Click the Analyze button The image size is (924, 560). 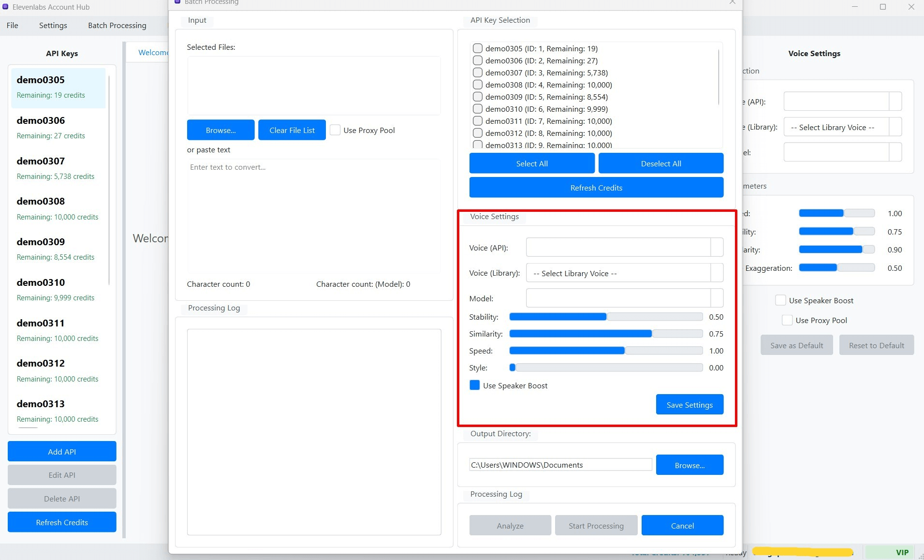[510, 526]
